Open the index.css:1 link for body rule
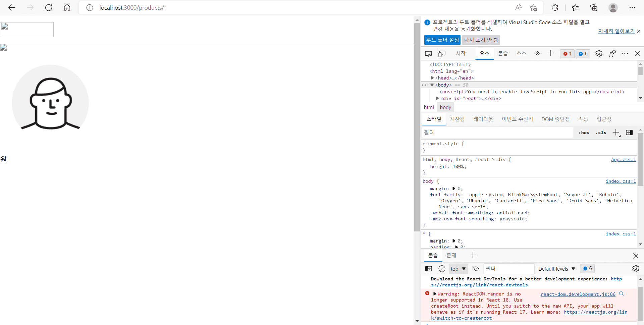The image size is (644, 325). tap(621, 181)
